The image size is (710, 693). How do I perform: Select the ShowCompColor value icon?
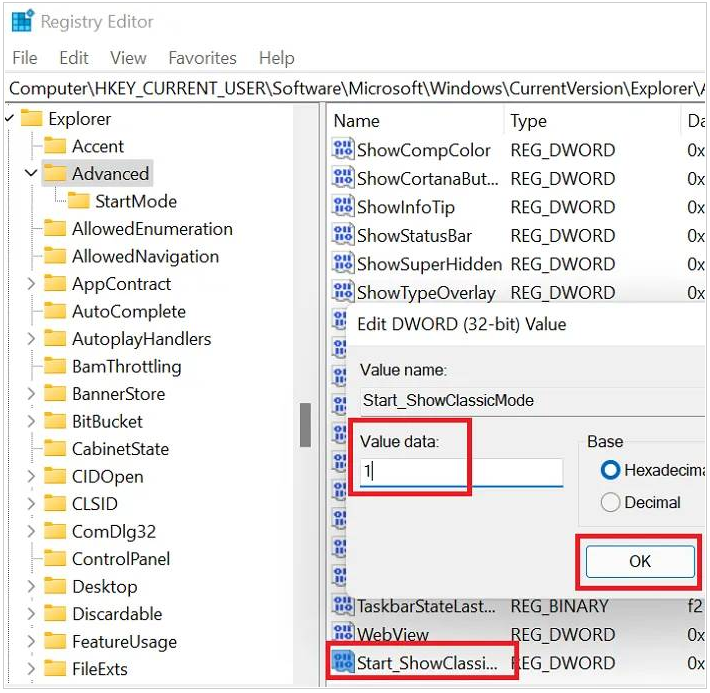pyautogui.click(x=343, y=149)
